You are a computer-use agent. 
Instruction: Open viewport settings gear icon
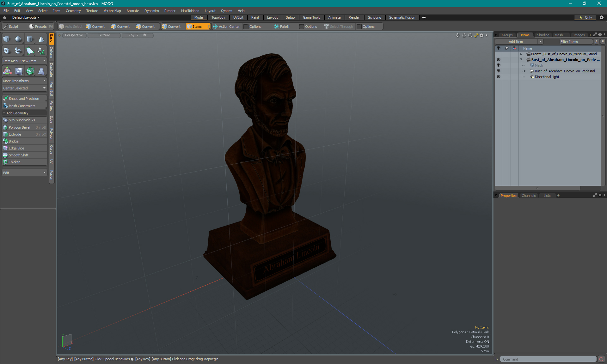click(481, 35)
